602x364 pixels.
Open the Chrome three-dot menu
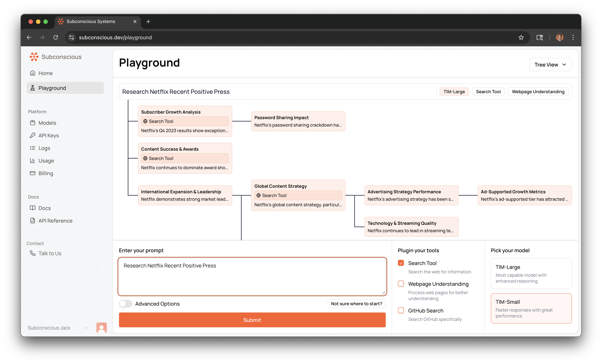pos(573,37)
